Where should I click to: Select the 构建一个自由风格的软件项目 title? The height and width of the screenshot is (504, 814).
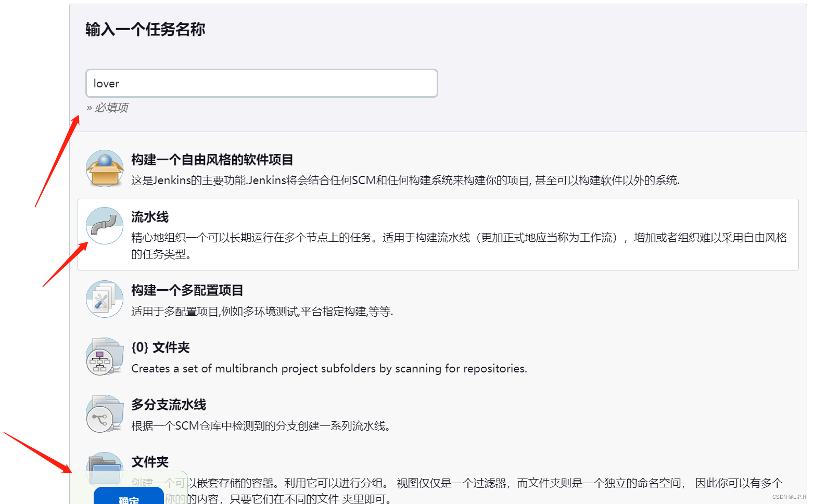coord(212,160)
